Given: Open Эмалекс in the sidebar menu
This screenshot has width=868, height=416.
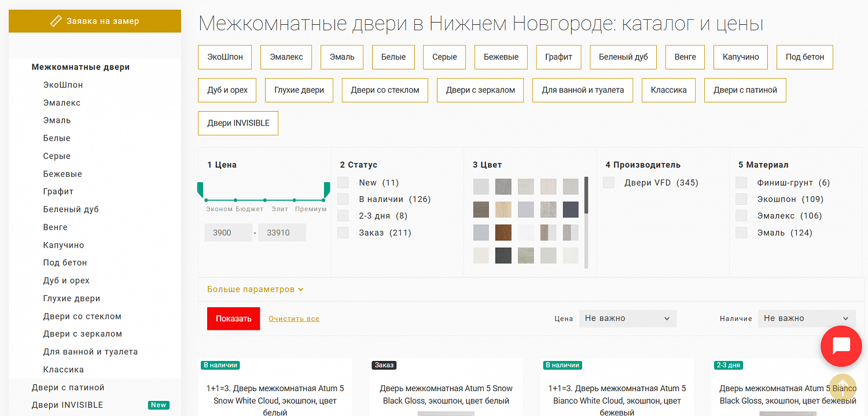Looking at the screenshot, I should (62, 103).
